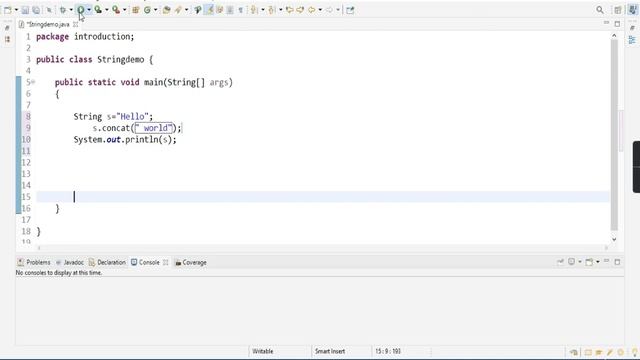
Task: Click the Display Selected Console icon
Action: tap(572, 262)
